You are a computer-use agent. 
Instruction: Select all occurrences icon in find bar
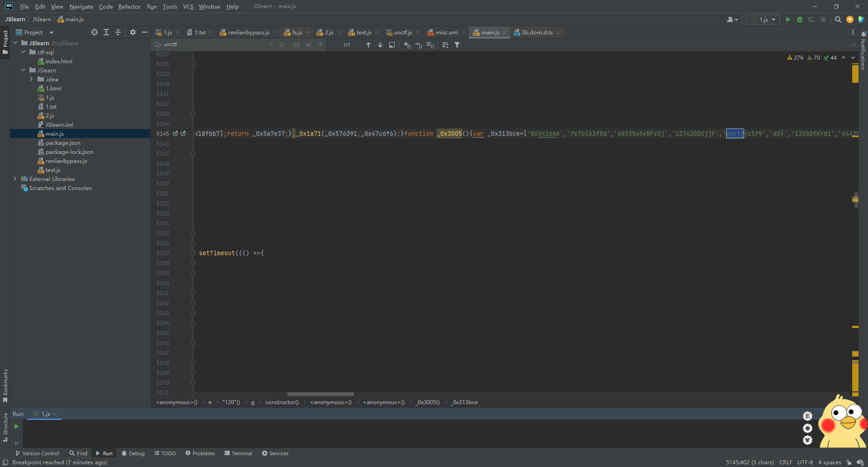coord(430,45)
